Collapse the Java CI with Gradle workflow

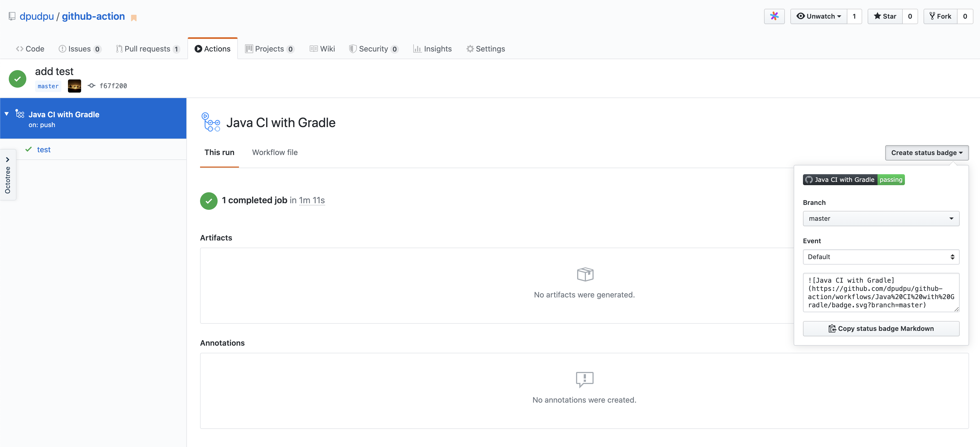7,114
